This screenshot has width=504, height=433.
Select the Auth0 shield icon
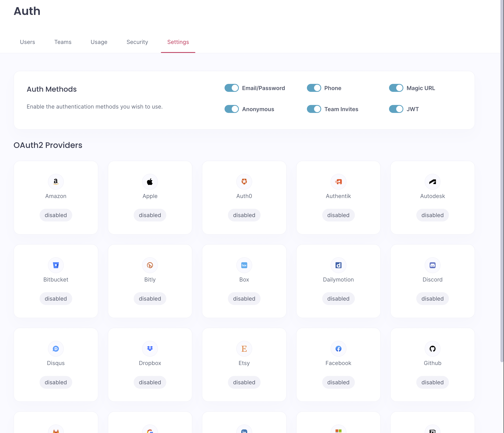(x=244, y=182)
